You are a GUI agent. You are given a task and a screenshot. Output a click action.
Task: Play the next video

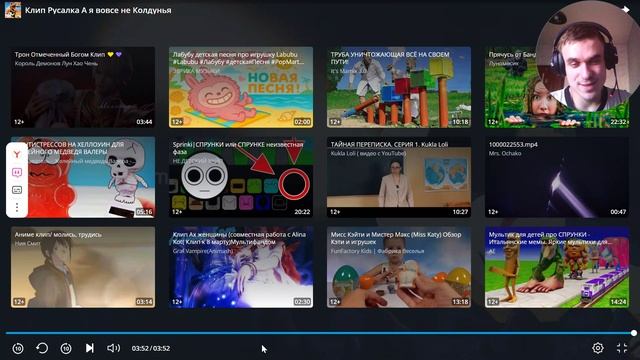coord(90,348)
